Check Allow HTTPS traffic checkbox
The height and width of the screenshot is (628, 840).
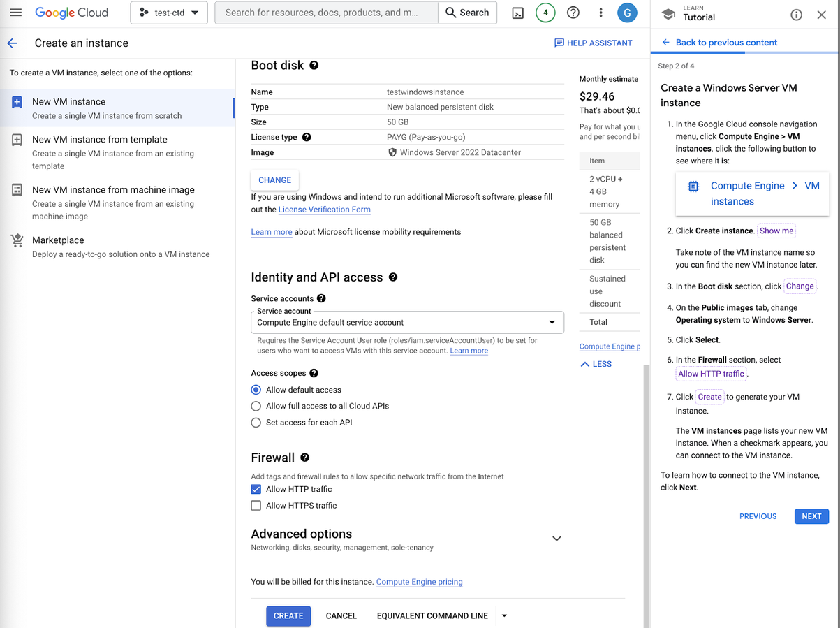click(x=256, y=506)
